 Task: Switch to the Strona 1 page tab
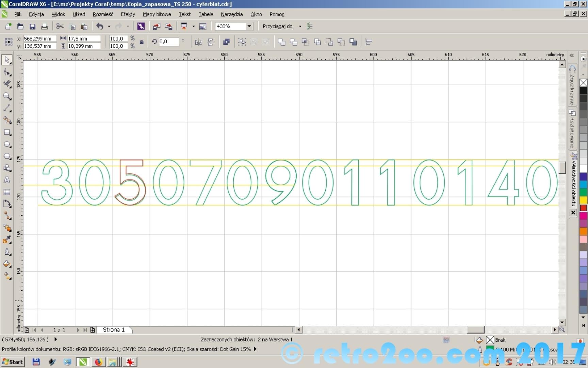click(114, 330)
